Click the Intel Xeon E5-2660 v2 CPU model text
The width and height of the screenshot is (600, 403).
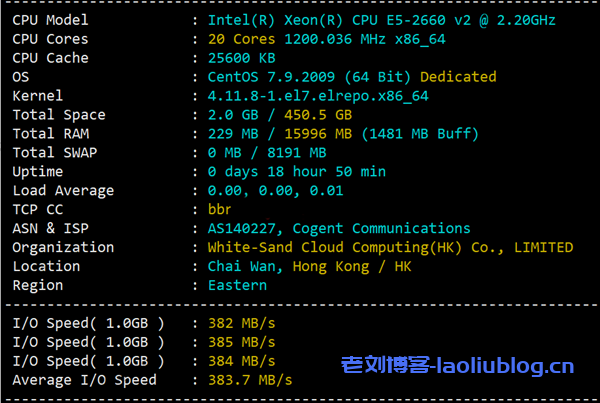pyautogui.click(x=381, y=20)
